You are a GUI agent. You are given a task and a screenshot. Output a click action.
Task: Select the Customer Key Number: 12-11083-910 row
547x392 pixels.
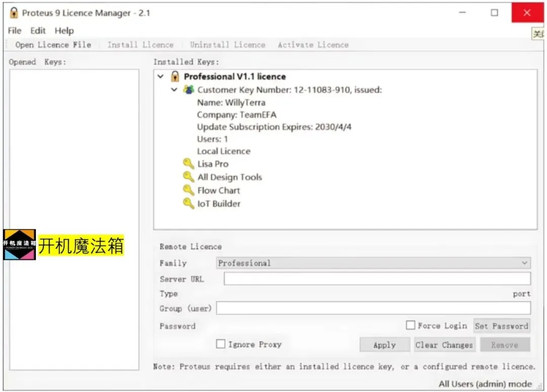tap(290, 90)
